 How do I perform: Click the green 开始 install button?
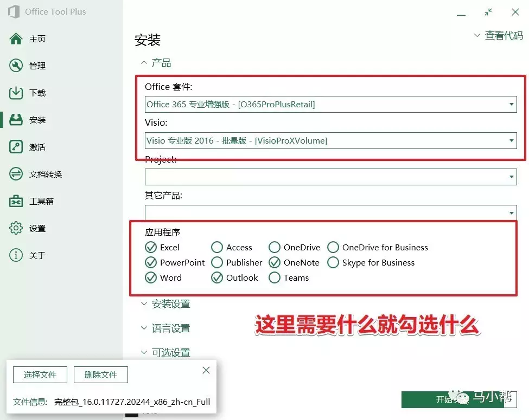(459, 399)
